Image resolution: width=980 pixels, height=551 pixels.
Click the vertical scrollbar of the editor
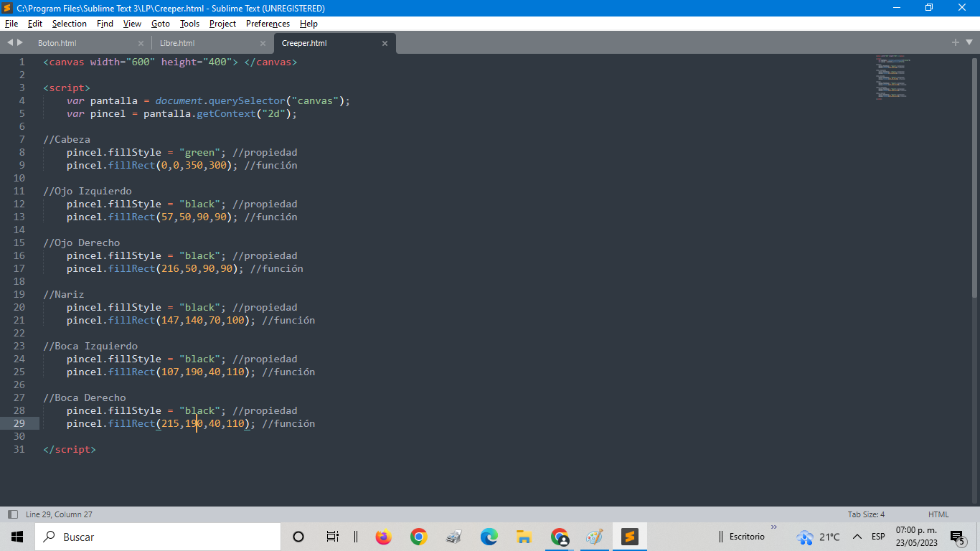coord(974,177)
